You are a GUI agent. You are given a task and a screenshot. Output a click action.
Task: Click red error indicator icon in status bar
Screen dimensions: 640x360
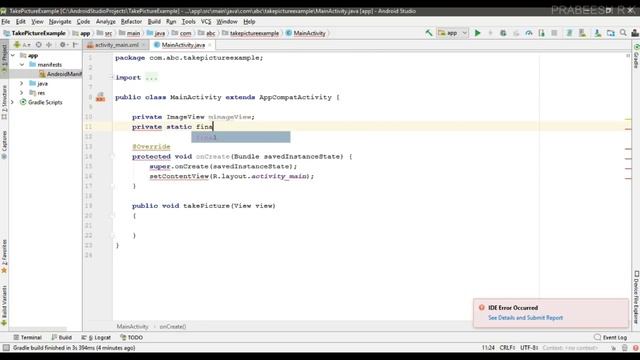coord(636,348)
